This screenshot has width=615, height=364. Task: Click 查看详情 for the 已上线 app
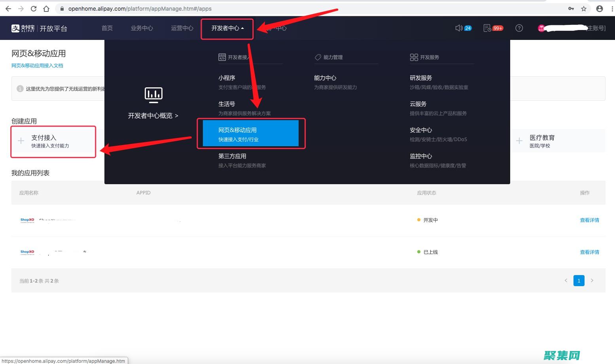pyautogui.click(x=589, y=252)
